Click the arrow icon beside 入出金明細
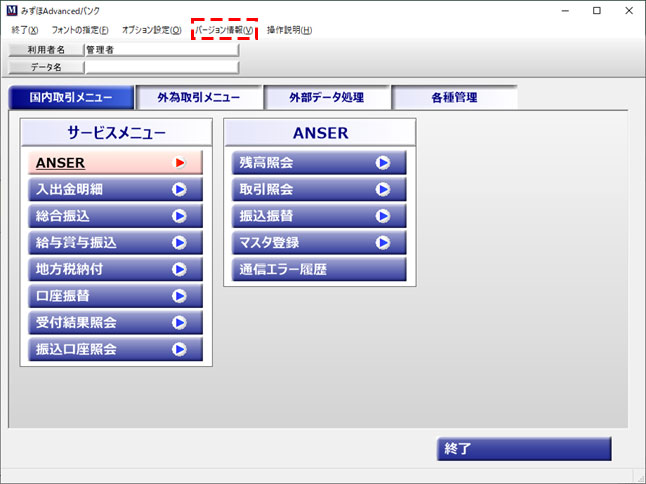The height and width of the screenshot is (484, 646). [179, 189]
